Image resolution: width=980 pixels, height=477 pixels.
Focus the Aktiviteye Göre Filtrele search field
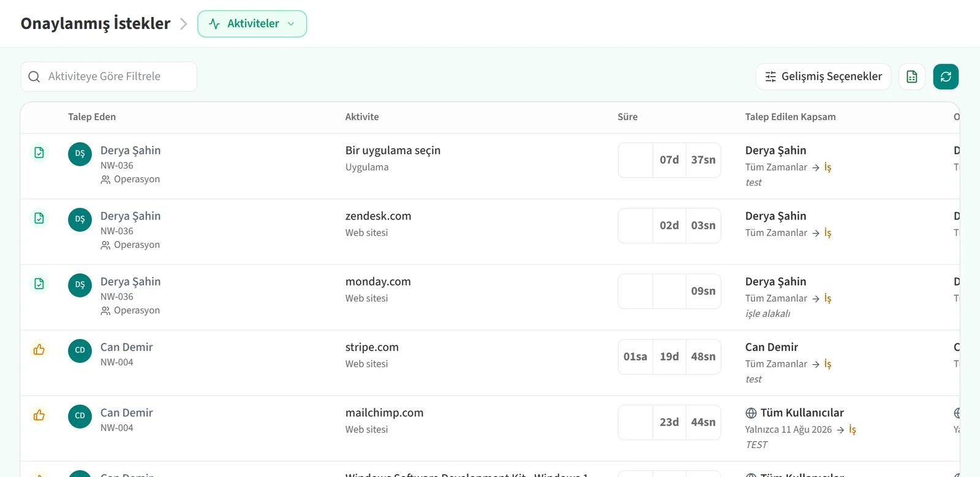click(109, 77)
